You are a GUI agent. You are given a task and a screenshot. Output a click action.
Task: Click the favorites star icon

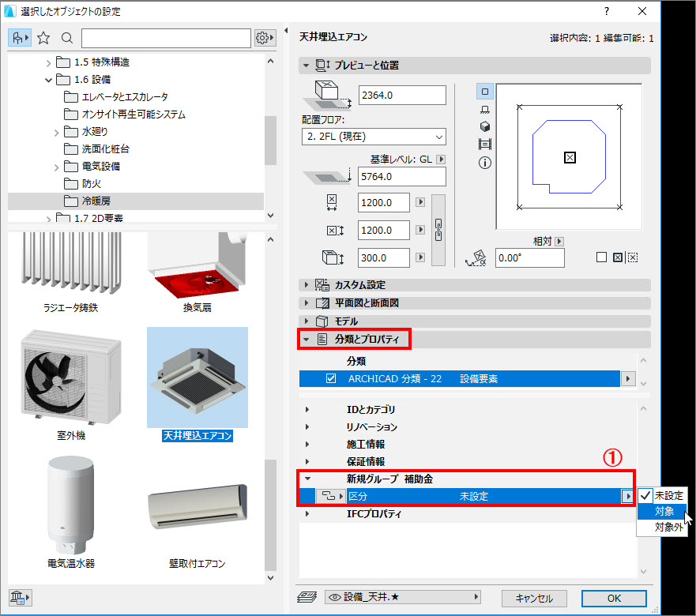(43, 38)
